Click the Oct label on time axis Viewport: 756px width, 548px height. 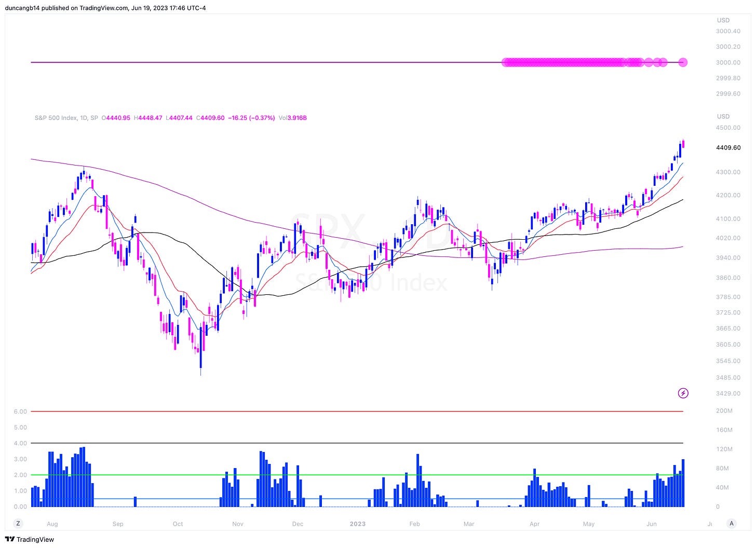pos(178,524)
